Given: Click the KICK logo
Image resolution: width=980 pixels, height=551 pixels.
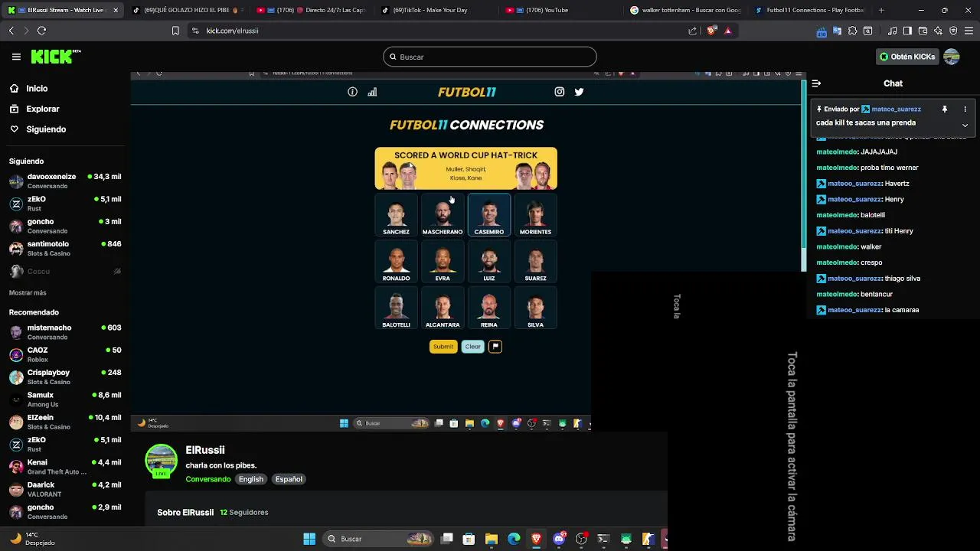Looking at the screenshot, I should (x=55, y=57).
